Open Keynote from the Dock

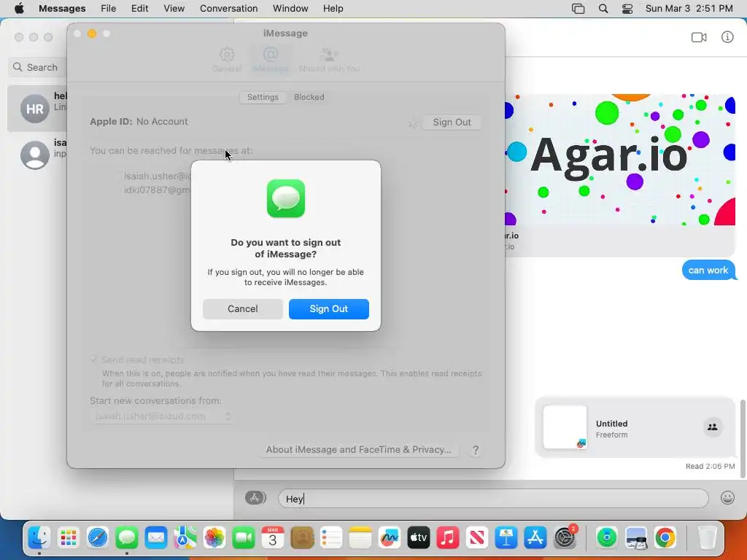click(x=506, y=538)
